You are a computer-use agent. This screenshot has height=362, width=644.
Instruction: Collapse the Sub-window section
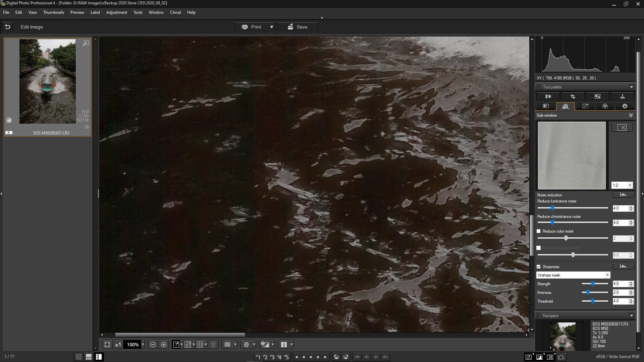(x=631, y=115)
